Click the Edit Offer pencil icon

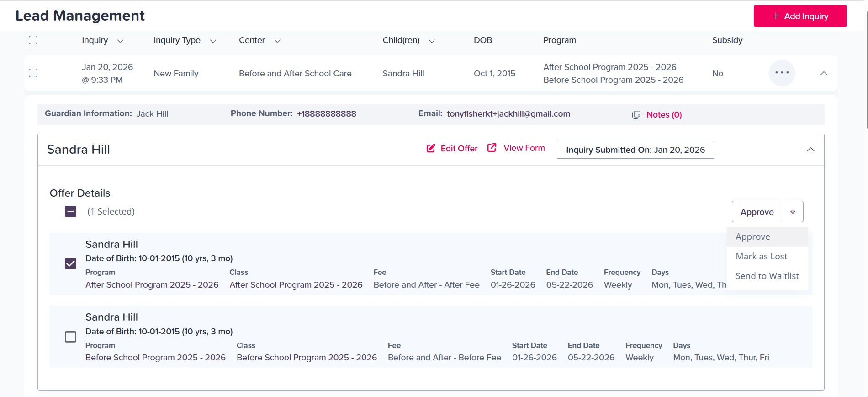pos(431,148)
